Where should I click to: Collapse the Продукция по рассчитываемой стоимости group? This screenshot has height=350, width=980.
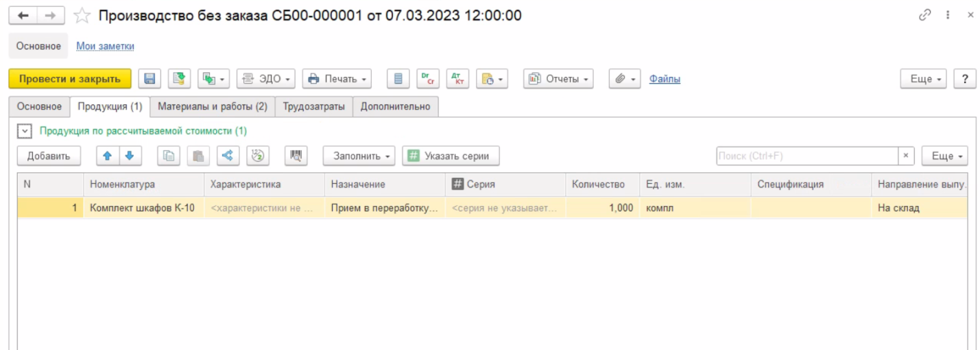[25, 130]
